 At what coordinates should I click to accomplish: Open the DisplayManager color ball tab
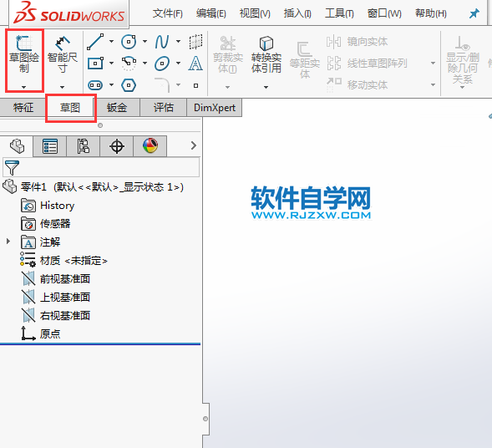click(x=150, y=146)
